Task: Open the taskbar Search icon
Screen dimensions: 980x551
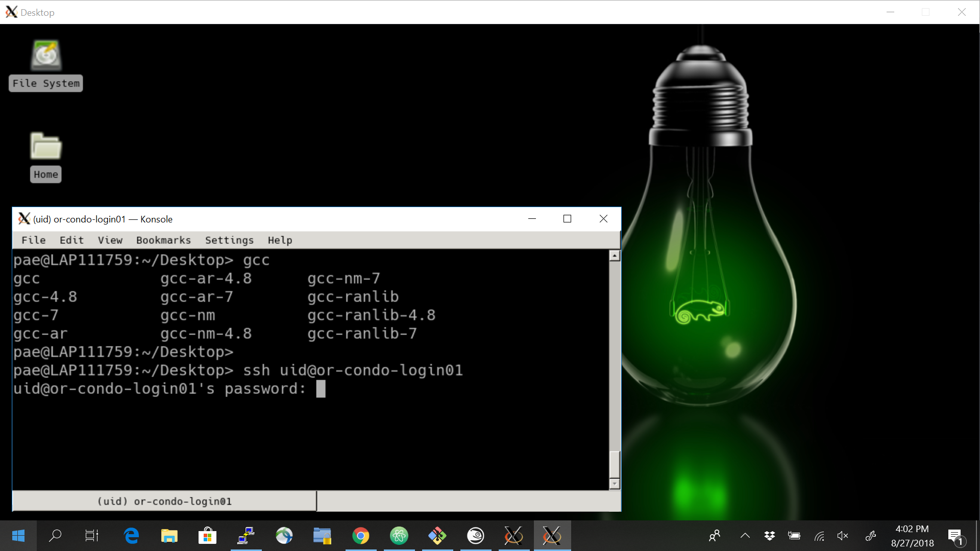Action: pos(55,536)
